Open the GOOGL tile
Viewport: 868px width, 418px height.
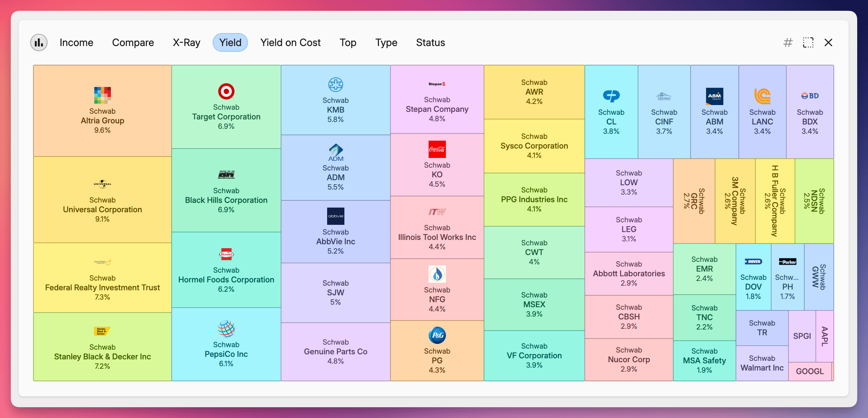click(x=810, y=372)
